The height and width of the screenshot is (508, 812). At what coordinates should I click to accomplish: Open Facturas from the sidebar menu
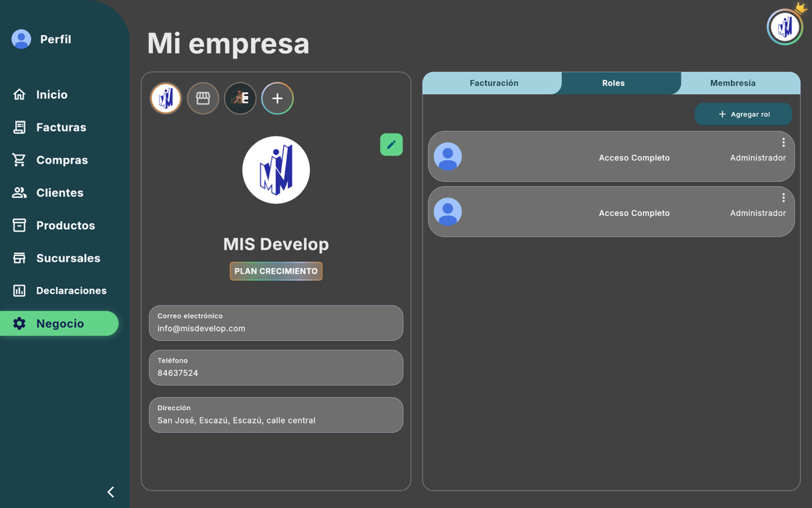(62, 127)
